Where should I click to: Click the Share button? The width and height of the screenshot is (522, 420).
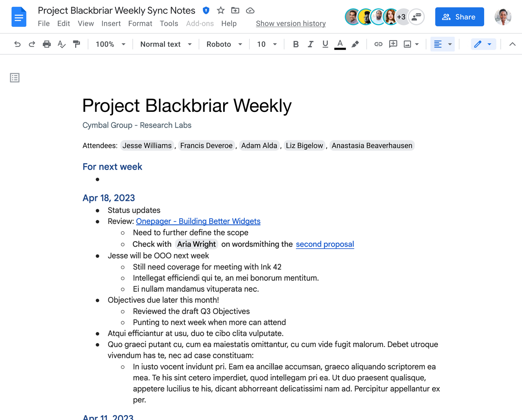(459, 17)
